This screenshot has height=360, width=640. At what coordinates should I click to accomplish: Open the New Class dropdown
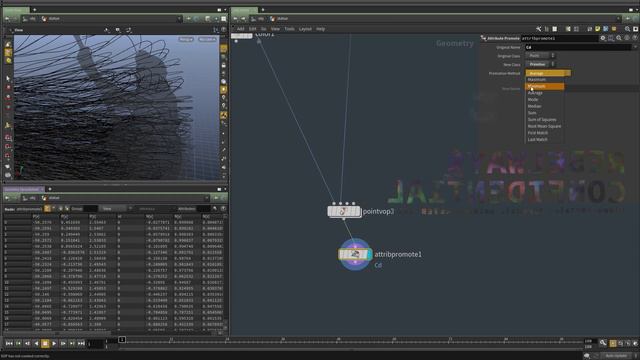540,64
